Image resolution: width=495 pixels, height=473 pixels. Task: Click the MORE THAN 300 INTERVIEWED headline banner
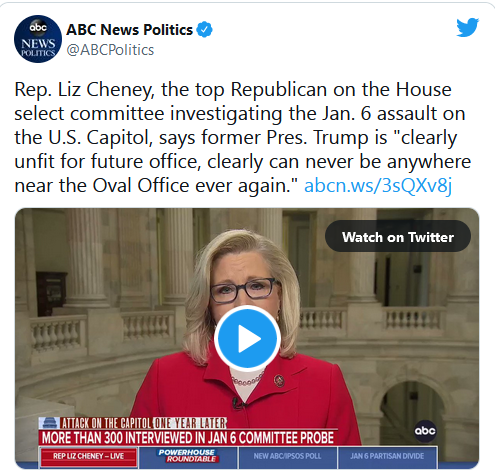pos(188,438)
